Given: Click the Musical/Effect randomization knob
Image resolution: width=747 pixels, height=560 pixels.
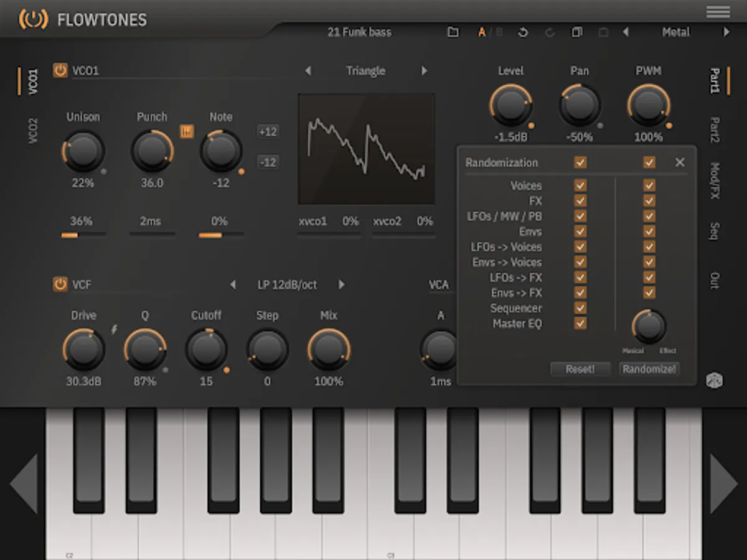Looking at the screenshot, I should click(649, 326).
